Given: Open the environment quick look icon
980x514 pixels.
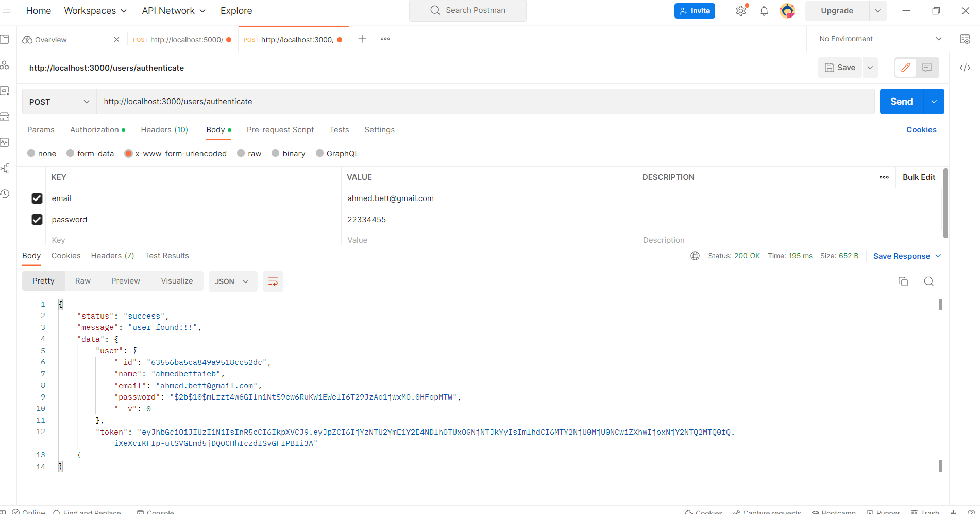Looking at the screenshot, I should (965, 39).
